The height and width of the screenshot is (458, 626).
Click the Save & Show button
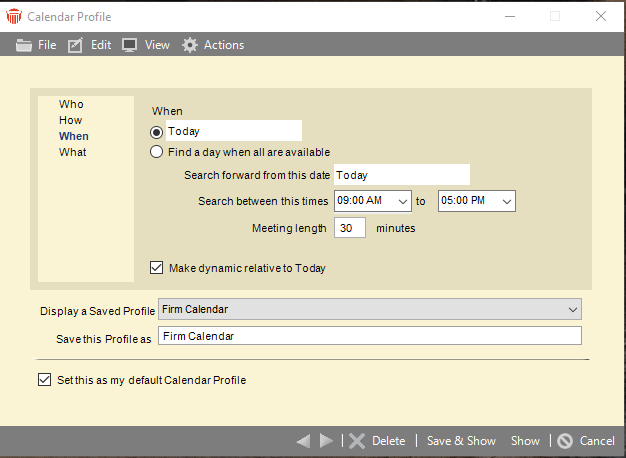point(461,441)
